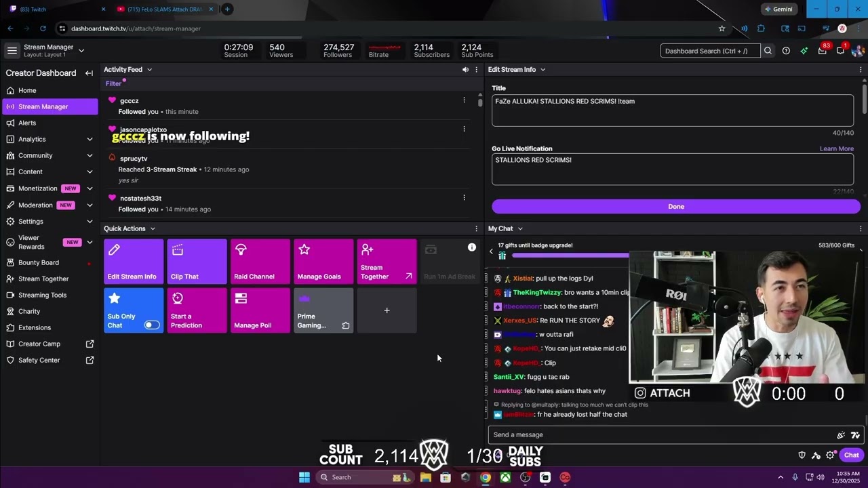The width and height of the screenshot is (868, 488).
Task: Click the Dashboard Search input box
Action: (710, 51)
